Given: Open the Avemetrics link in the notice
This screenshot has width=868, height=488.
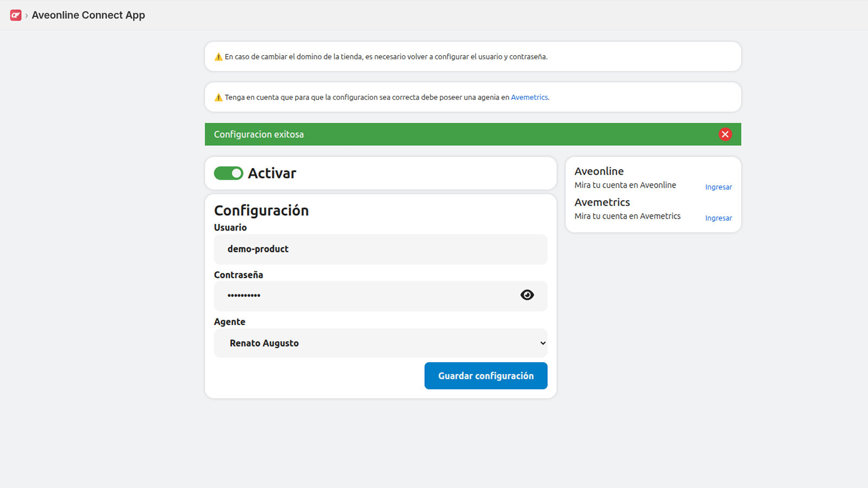Looking at the screenshot, I should tap(529, 97).
